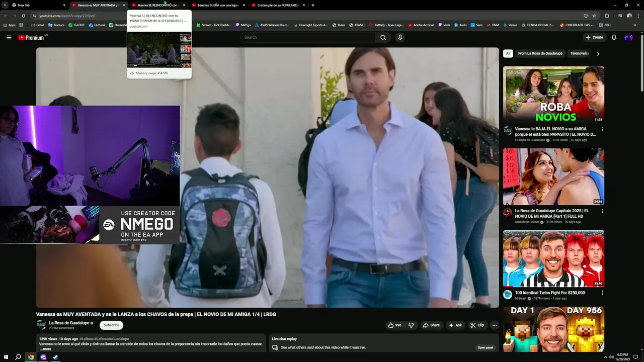644x362 pixels.
Task: Open Chrome extensions puzzle icon
Action: tap(607, 16)
